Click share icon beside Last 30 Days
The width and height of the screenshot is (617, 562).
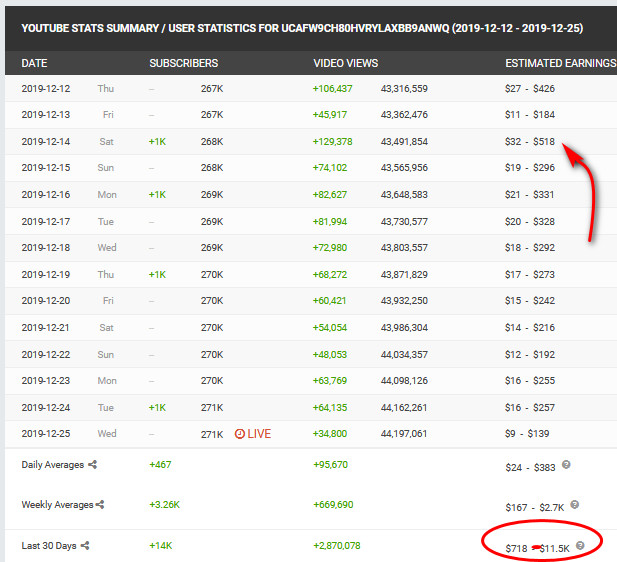[85, 545]
